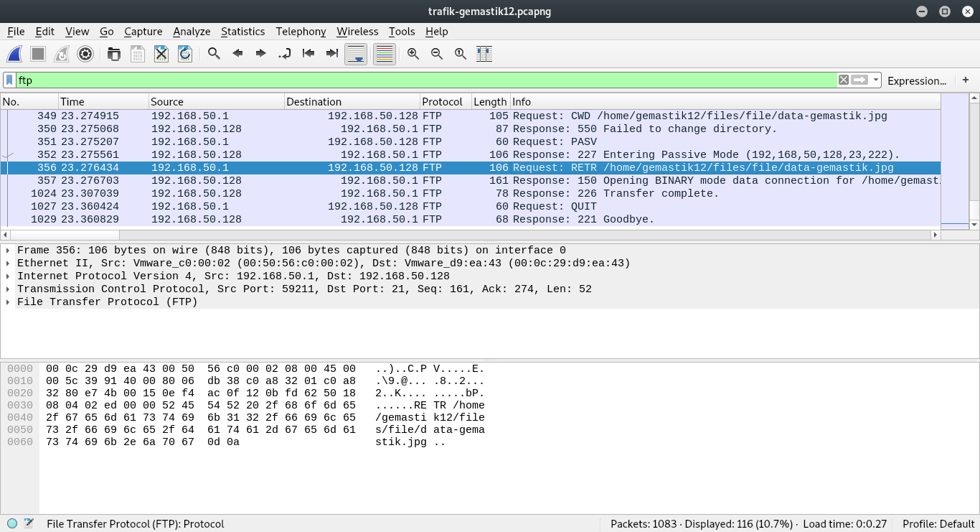Screen dimensions: 980x532
Task: Open the Tools menu
Action: point(402,32)
